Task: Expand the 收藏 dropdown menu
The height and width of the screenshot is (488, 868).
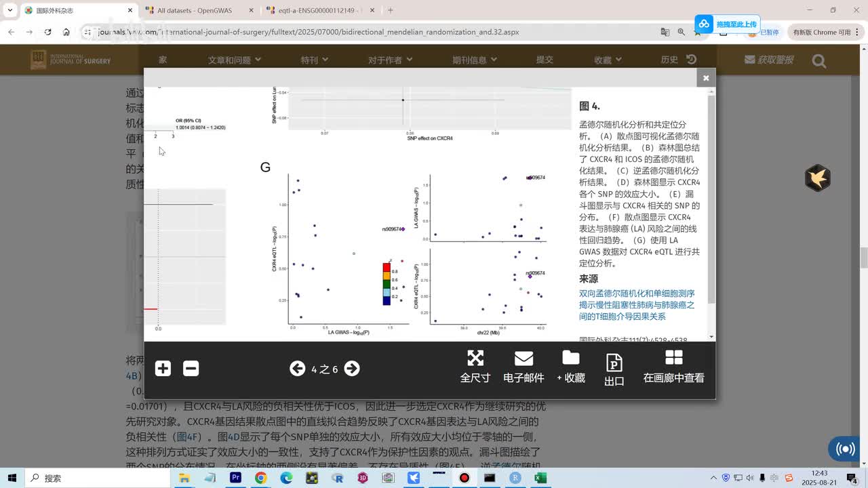Action: [x=608, y=60]
